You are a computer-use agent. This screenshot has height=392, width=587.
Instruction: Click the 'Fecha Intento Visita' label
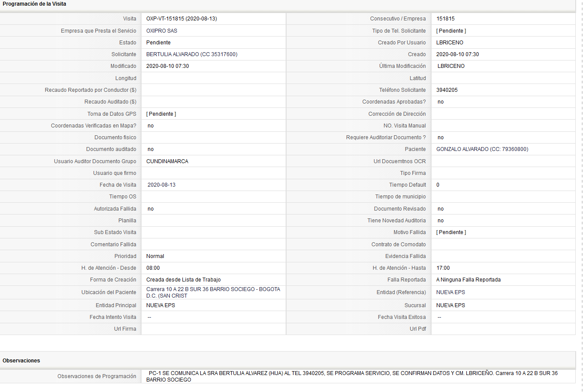pyautogui.click(x=113, y=317)
